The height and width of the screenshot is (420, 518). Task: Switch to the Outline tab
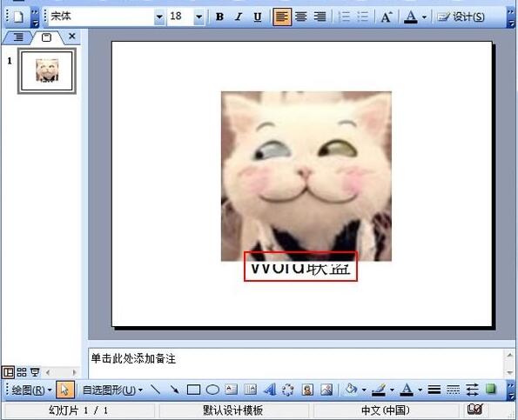click(18, 37)
